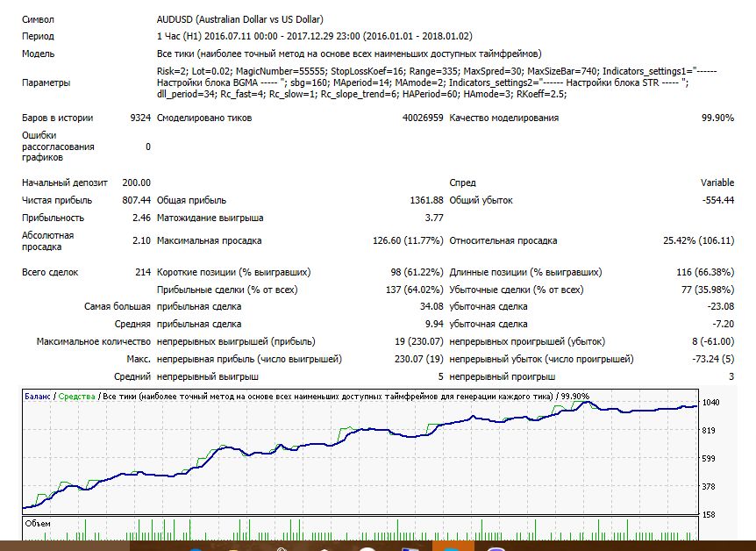Click the 'Общая прибыль' label
The width and height of the screenshot is (756, 551).
pos(191,200)
